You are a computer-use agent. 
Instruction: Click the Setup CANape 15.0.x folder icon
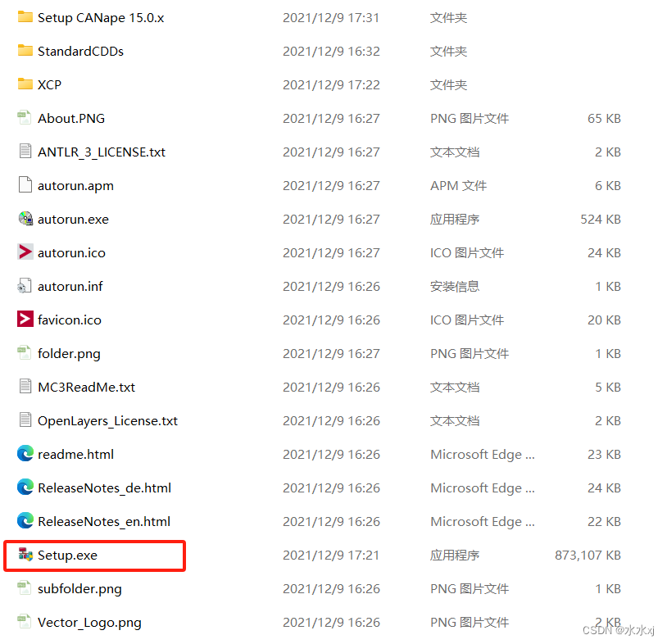[25, 17]
